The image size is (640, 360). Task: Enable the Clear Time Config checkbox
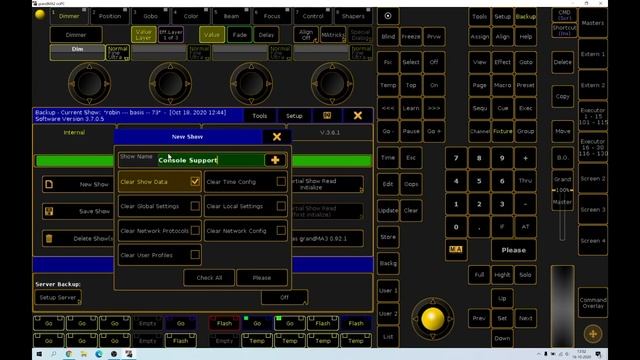point(281,181)
